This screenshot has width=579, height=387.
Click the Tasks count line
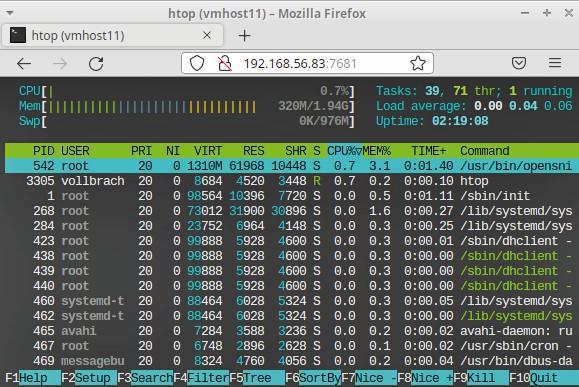click(474, 91)
